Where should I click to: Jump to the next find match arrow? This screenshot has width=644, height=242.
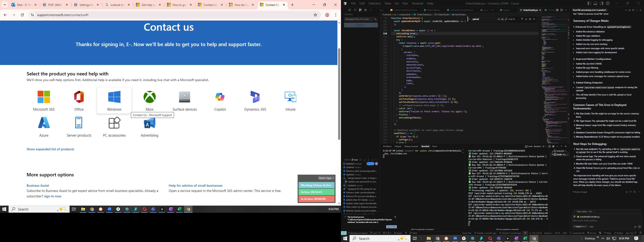pyautogui.click(x=526, y=19)
